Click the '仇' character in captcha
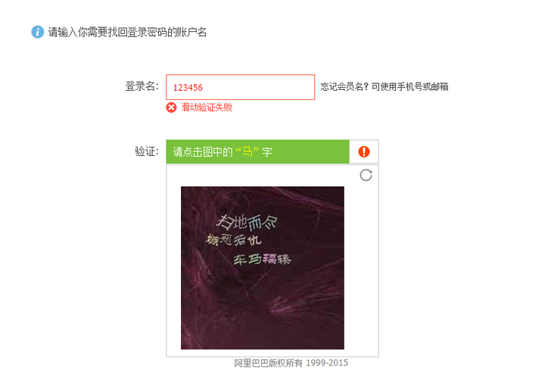This screenshot has width=545, height=392. click(254, 240)
